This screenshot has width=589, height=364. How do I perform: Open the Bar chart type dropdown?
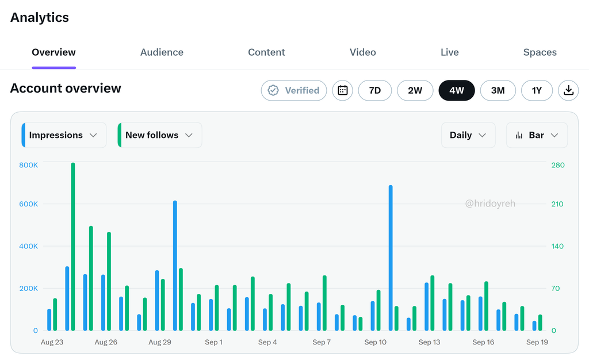pyautogui.click(x=537, y=135)
